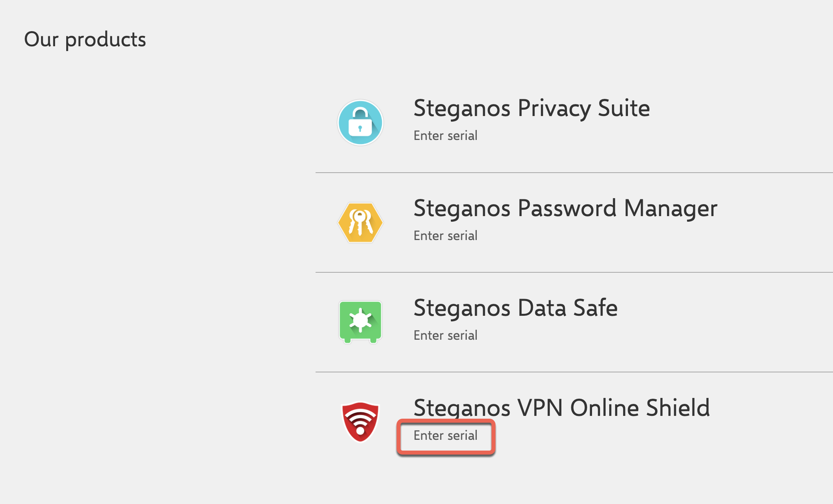Open the Steganos Password Manager title
This screenshot has width=833, height=504.
point(565,208)
